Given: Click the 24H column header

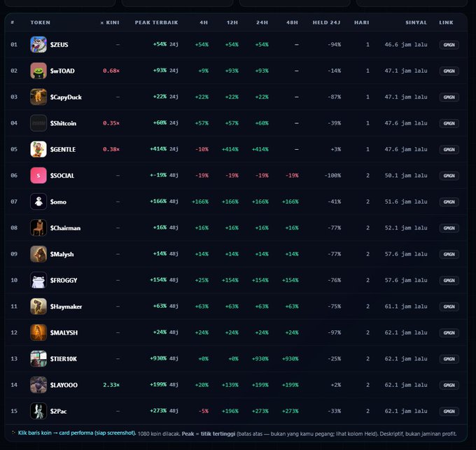Looking at the screenshot, I should point(262,22).
